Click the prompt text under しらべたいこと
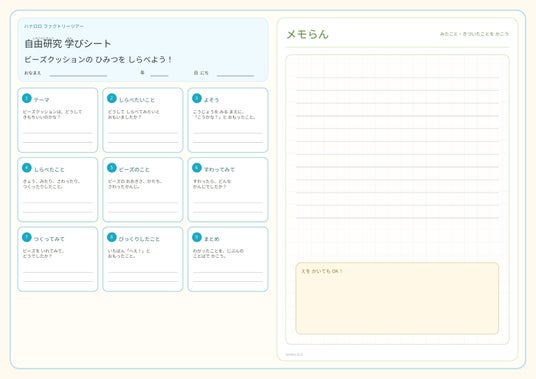 [x=134, y=114]
